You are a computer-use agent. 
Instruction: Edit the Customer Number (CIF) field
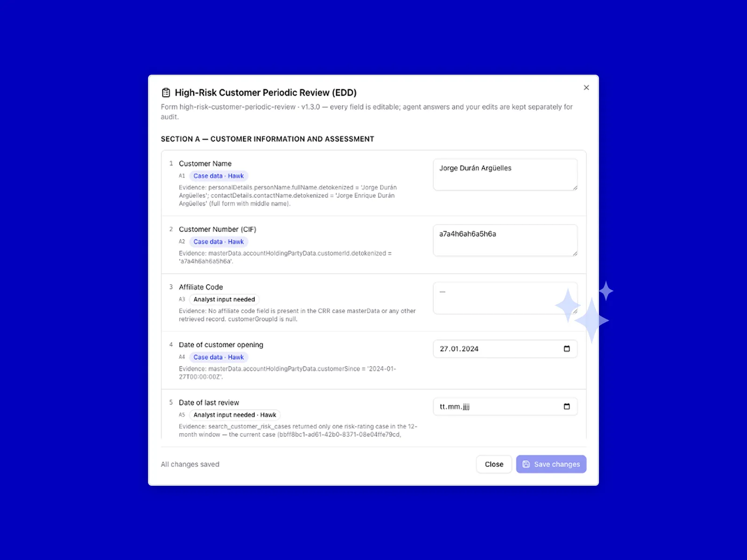point(505,240)
